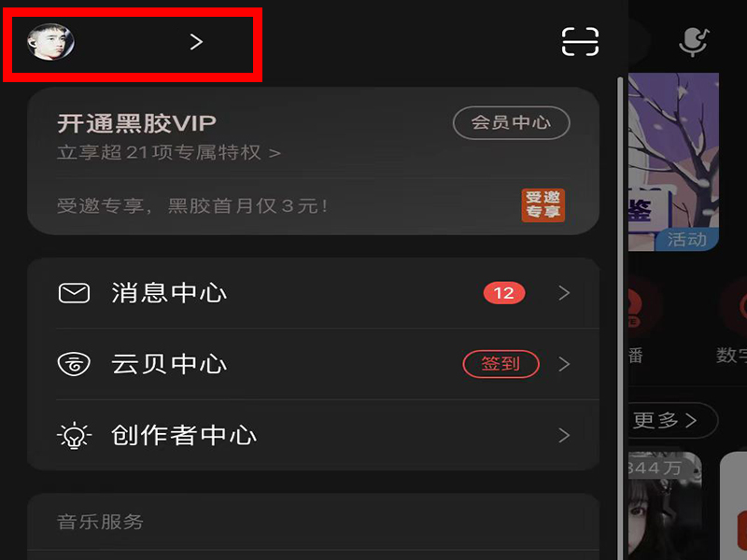The height and width of the screenshot is (560, 747).
Task: Click the 会员中心 button
Action: tap(511, 123)
